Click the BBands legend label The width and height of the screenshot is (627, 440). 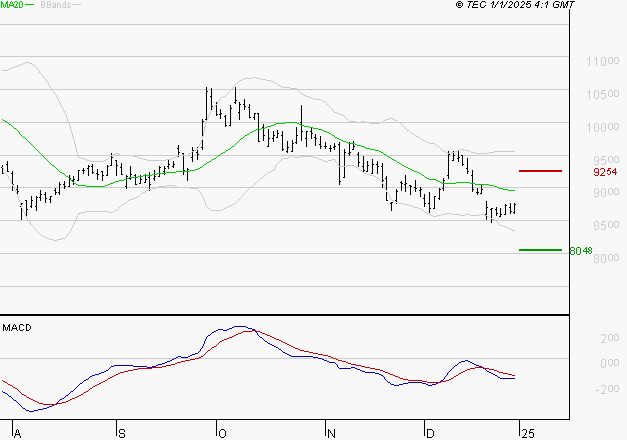click(x=56, y=5)
